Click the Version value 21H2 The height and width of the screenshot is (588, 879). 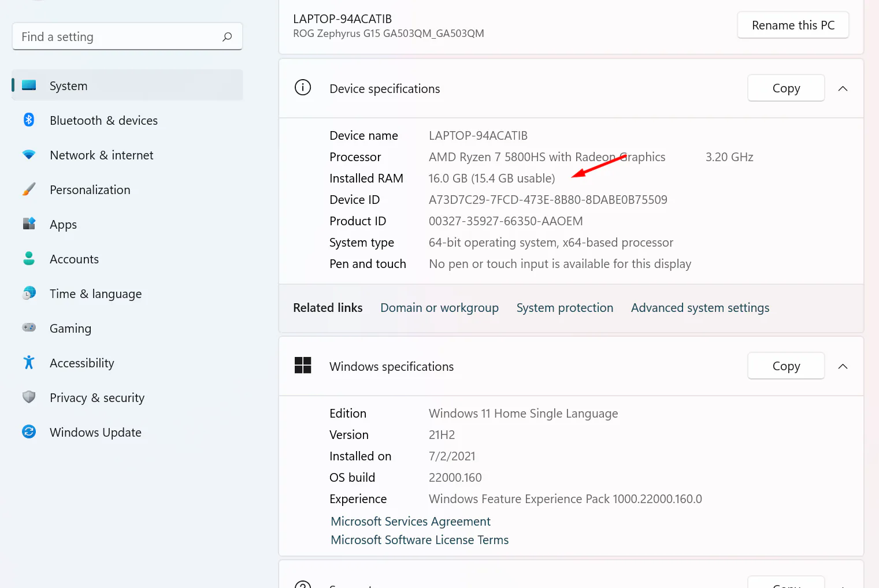(442, 435)
